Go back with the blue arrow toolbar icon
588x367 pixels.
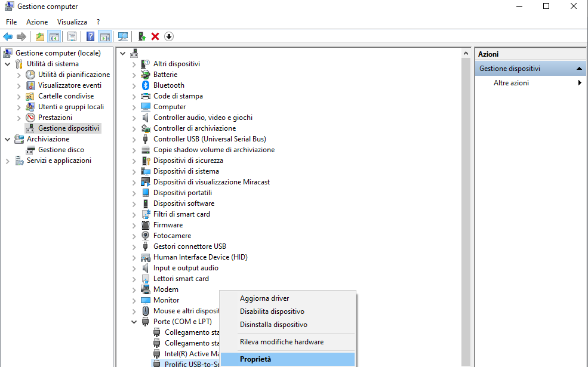[8, 37]
